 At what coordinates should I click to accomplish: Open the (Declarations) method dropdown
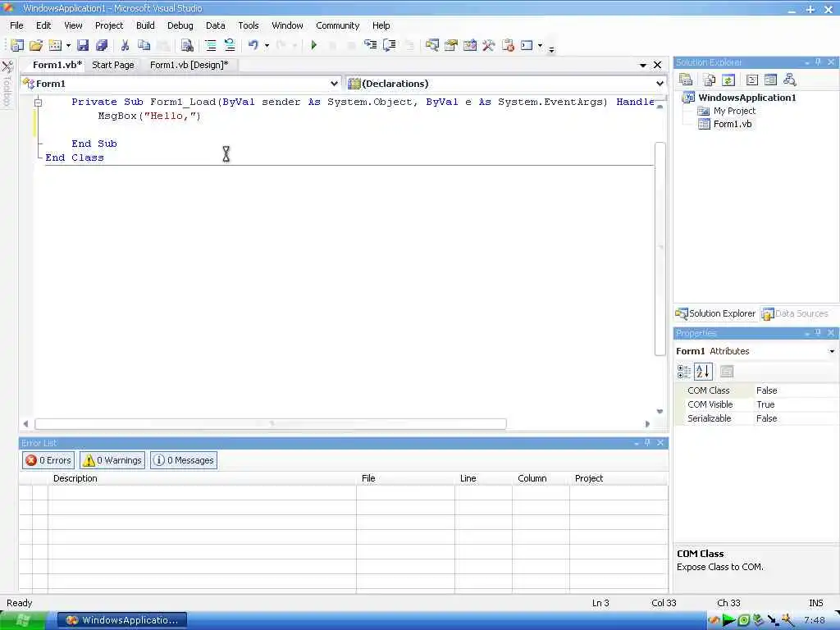tap(660, 84)
